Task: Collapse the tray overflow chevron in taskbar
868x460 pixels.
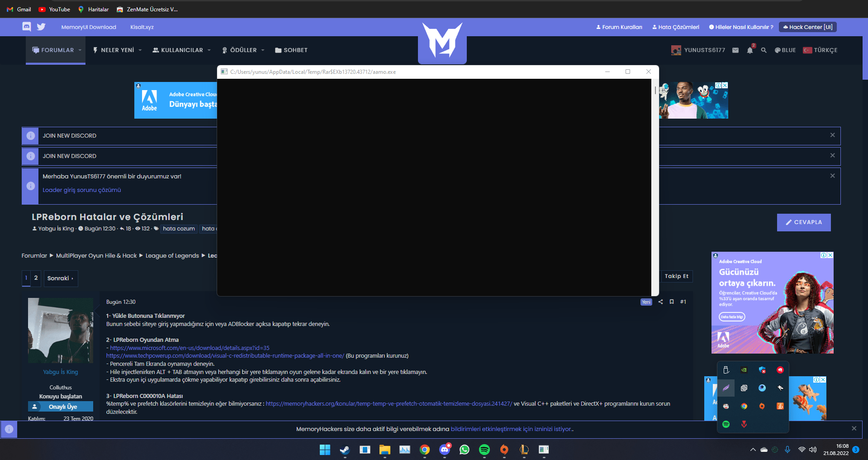Action: click(x=753, y=450)
